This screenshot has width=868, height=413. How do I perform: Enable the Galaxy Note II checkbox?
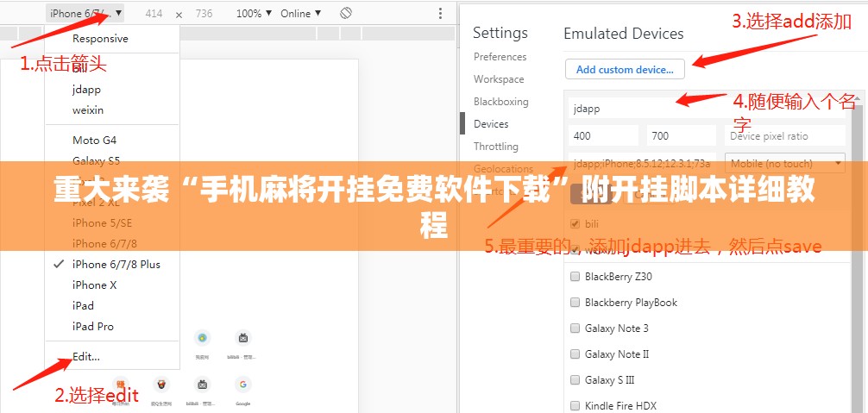(576, 354)
